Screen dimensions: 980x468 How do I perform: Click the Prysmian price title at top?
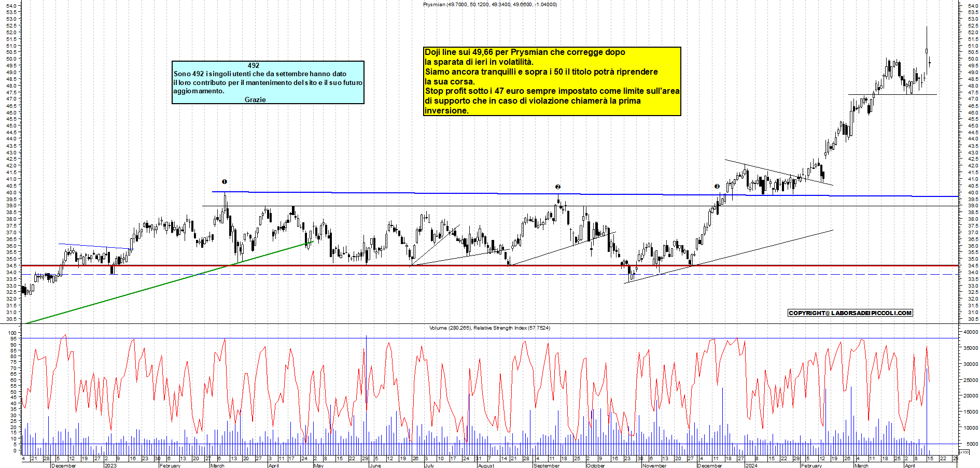[x=490, y=4]
